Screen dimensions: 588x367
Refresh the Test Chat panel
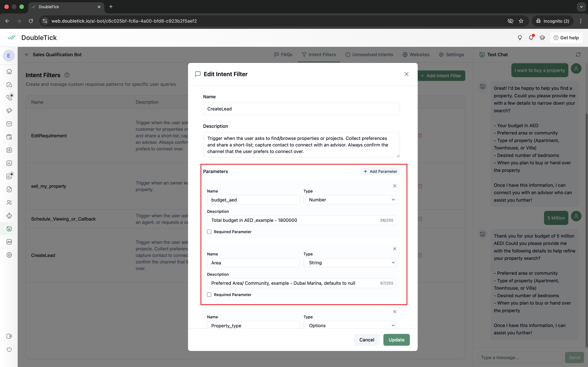pyautogui.click(x=578, y=55)
